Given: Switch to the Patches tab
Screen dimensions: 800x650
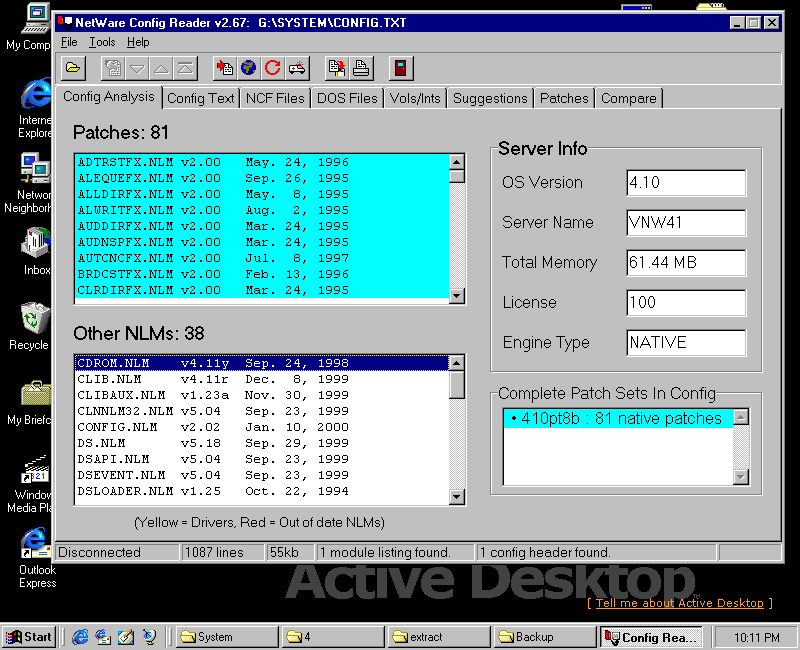Looking at the screenshot, I should (x=564, y=98).
